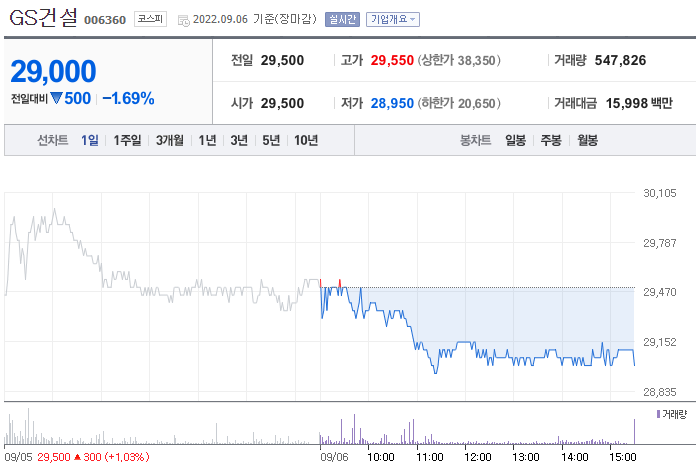Click the 전일 value 29,500
The image size is (696, 475).
282,60
